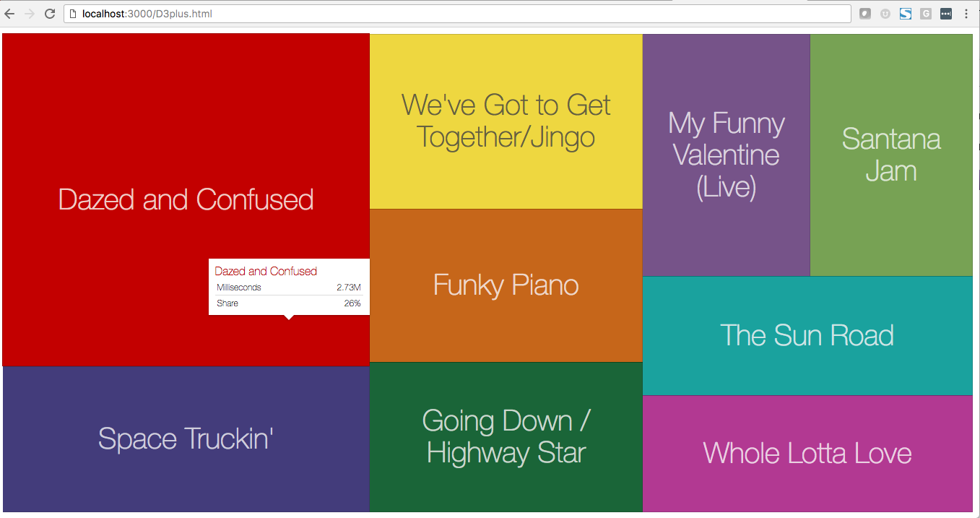
Task: Select the teal The Sun Road tile
Action: [807, 336]
